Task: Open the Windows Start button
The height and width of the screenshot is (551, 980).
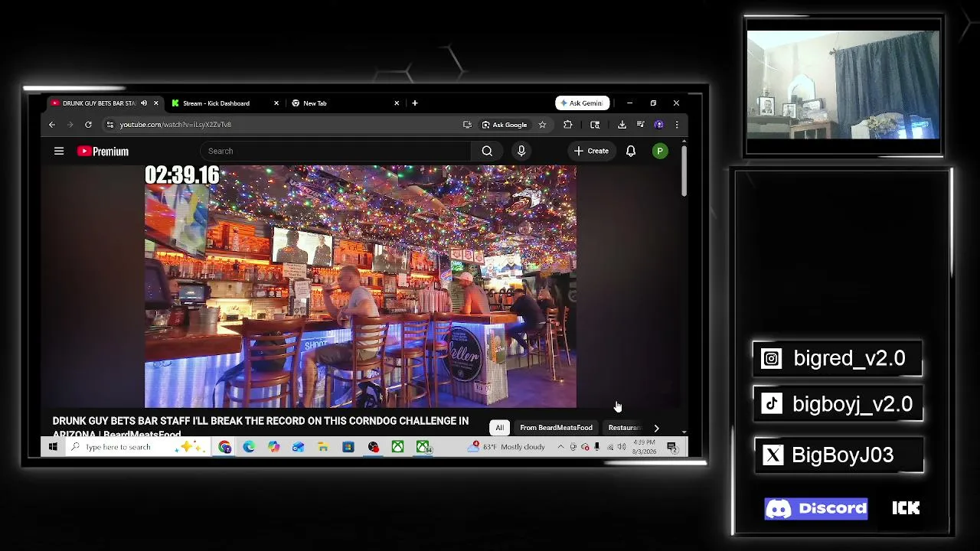Action: [x=53, y=447]
